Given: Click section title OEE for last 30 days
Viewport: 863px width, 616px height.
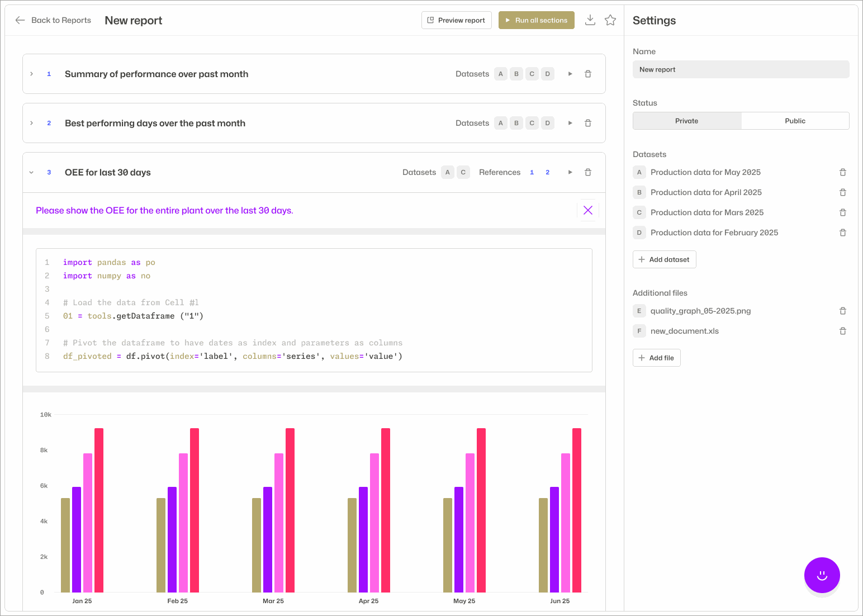Looking at the screenshot, I should tap(108, 172).
